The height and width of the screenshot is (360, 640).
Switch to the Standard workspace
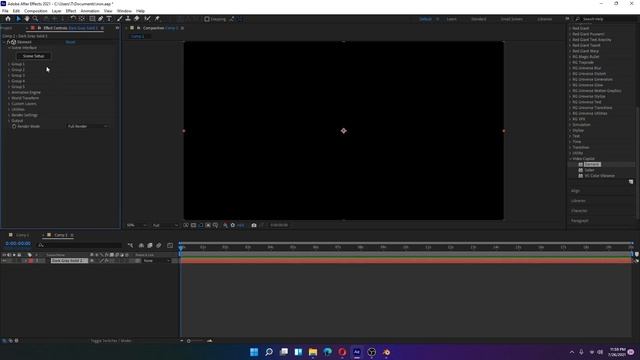coord(478,19)
